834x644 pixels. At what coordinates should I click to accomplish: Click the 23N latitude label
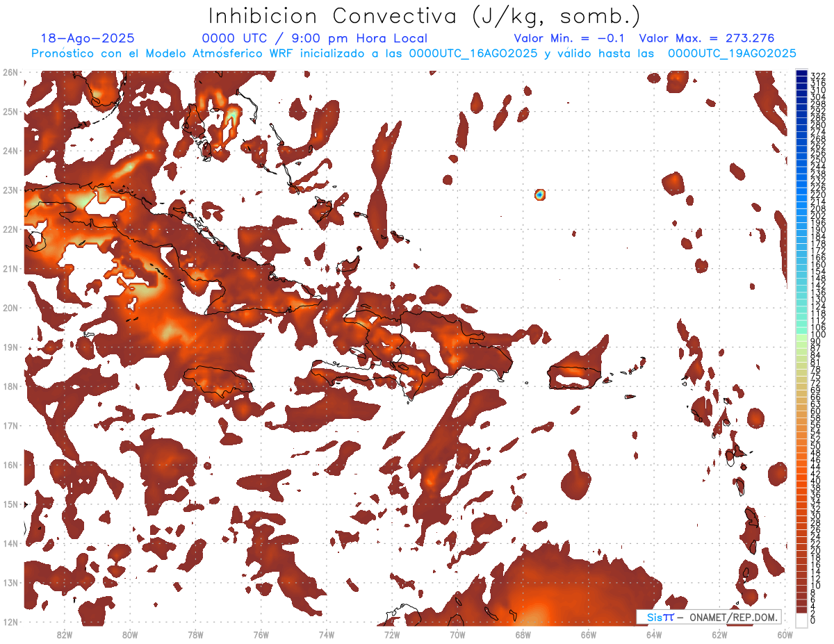click(x=10, y=190)
